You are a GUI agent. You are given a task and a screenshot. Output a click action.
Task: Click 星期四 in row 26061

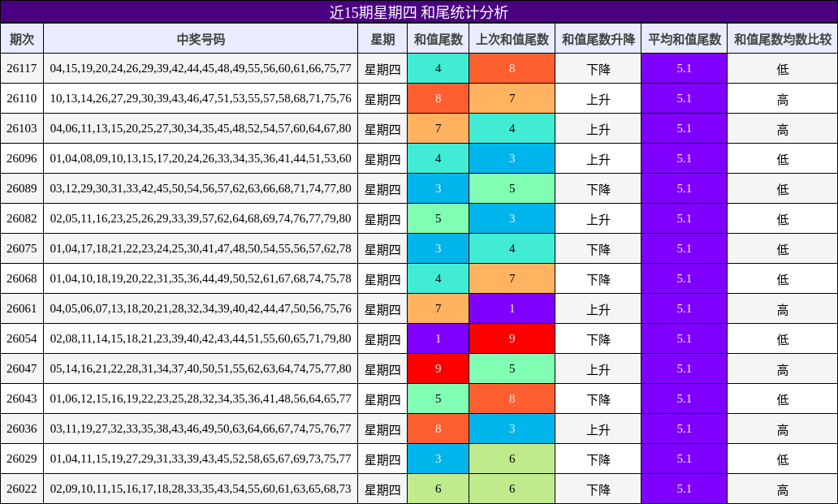382,309
